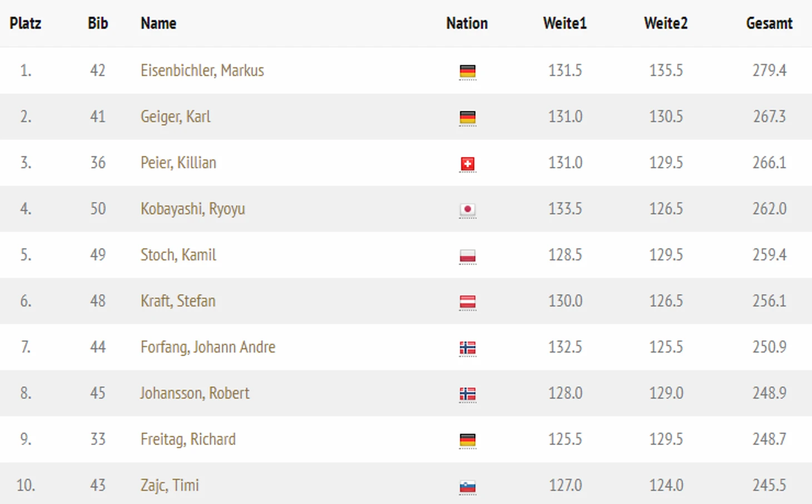Click the German flag for Richard Freitag

point(467,441)
